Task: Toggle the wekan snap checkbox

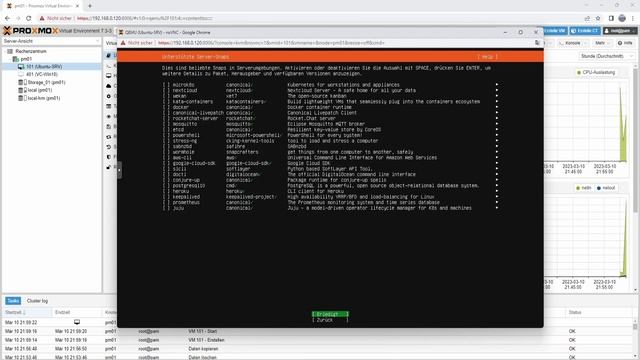Action: [166, 96]
